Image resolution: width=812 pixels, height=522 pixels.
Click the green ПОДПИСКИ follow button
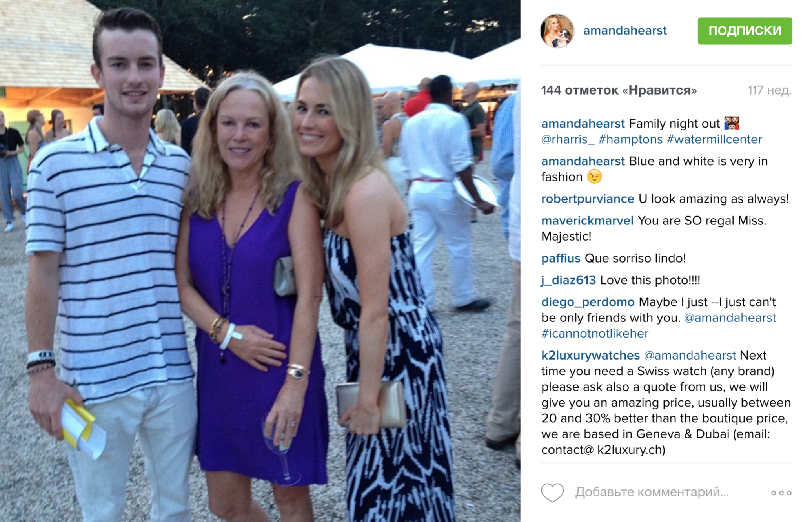(x=745, y=31)
